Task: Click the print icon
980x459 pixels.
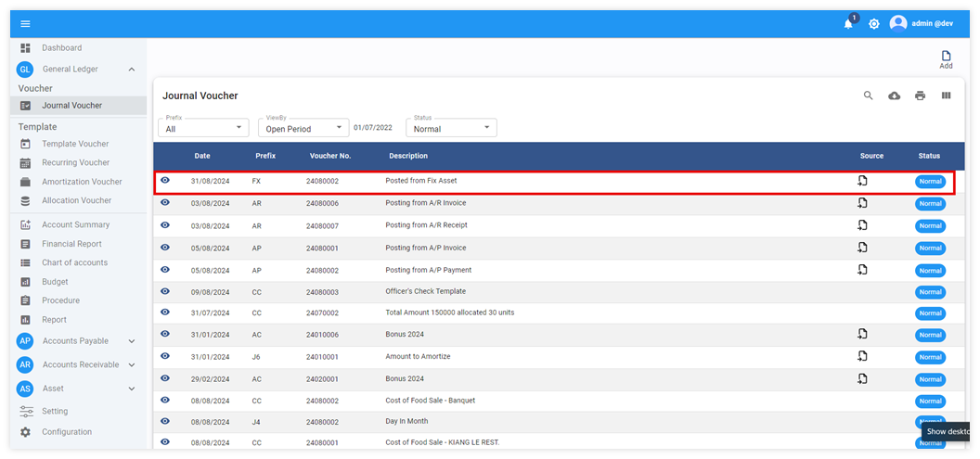Action: point(921,96)
